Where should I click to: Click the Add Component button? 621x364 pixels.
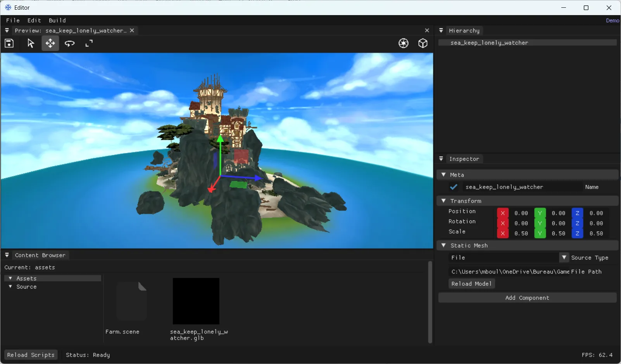527,298
